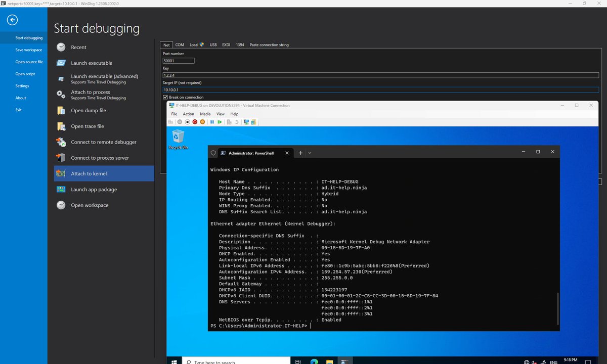Click Save workspace in sidebar
Image resolution: width=607 pixels, height=364 pixels.
24,50
